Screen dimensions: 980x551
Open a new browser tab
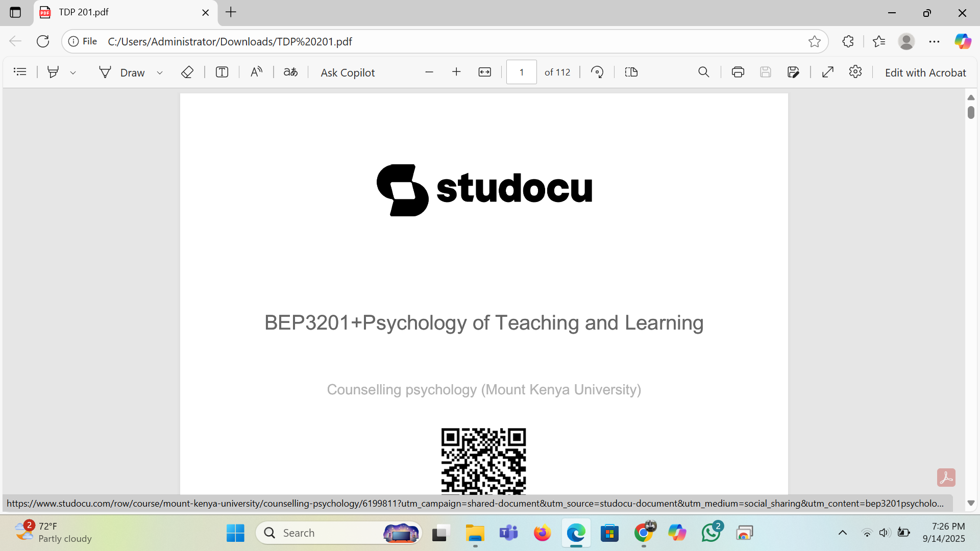[x=231, y=12]
